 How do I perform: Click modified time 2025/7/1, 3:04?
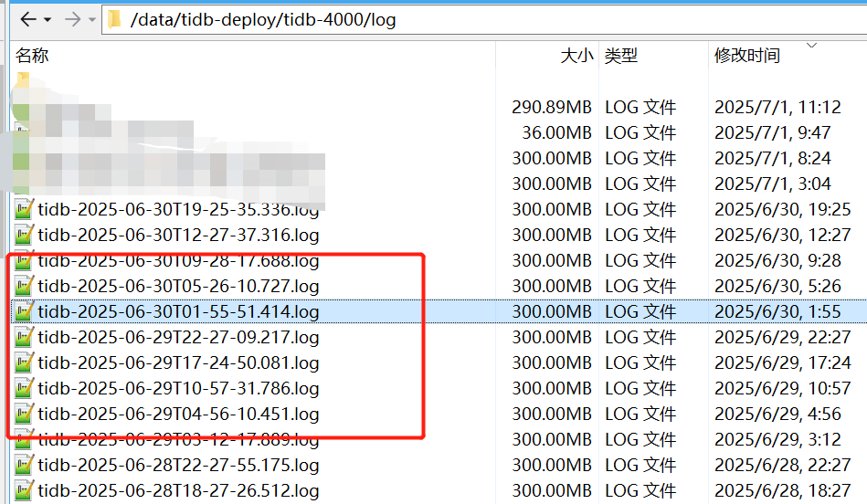point(773,184)
